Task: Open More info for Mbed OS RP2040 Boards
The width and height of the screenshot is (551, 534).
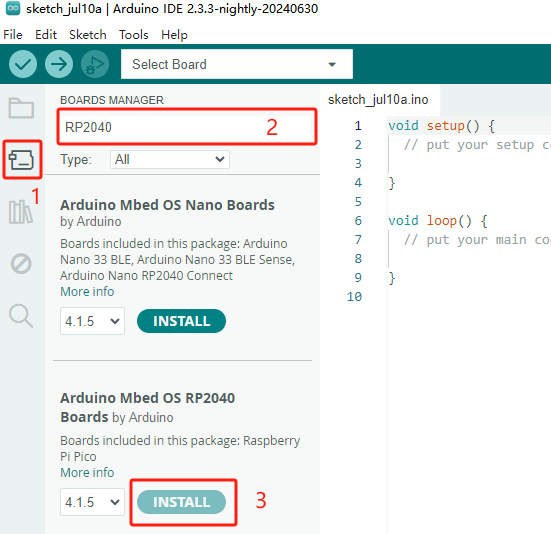Action: (x=87, y=473)
